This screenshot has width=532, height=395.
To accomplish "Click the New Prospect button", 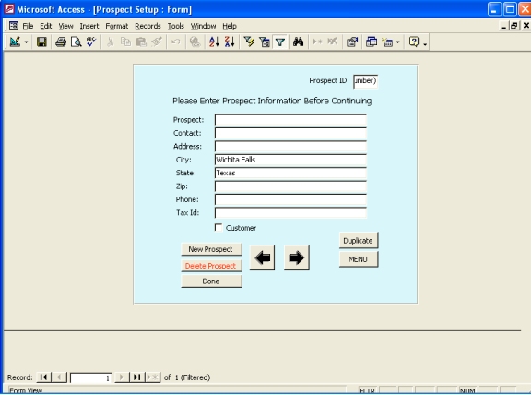I will point(211,249).
